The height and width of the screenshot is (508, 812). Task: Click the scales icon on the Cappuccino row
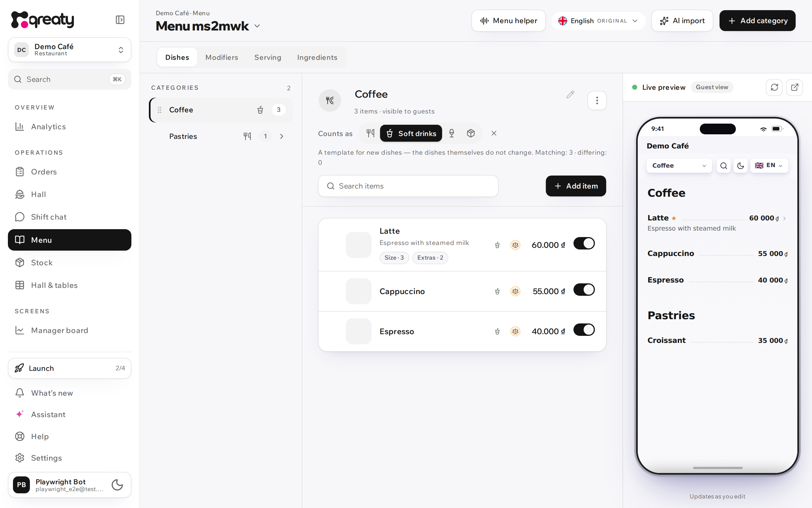[515, 291]
